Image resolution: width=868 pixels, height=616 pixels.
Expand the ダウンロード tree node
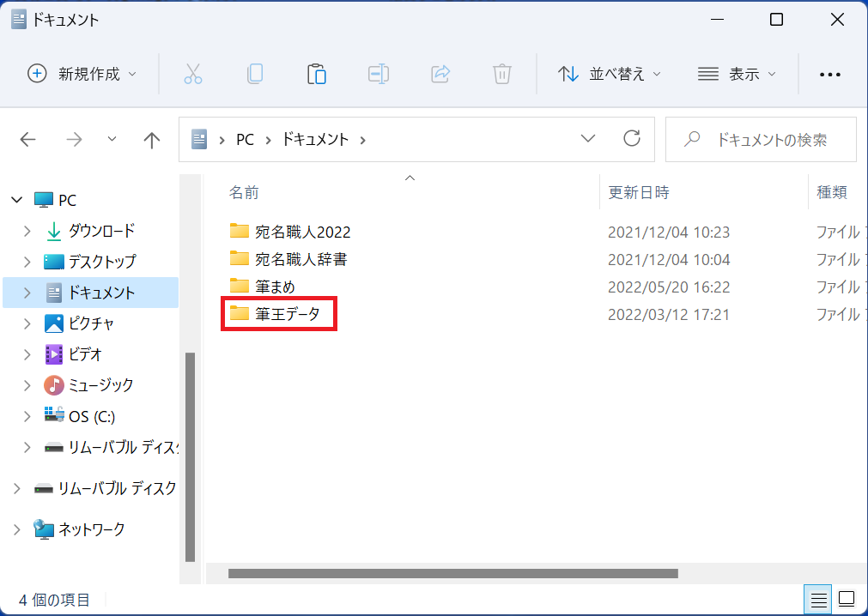click(x=27, y=231)
